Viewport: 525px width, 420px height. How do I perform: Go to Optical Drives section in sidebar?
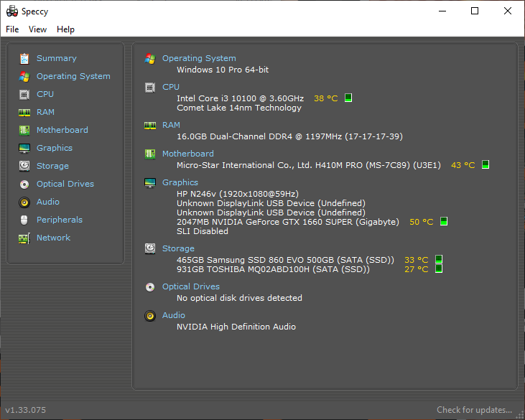[x=65, y=184]
